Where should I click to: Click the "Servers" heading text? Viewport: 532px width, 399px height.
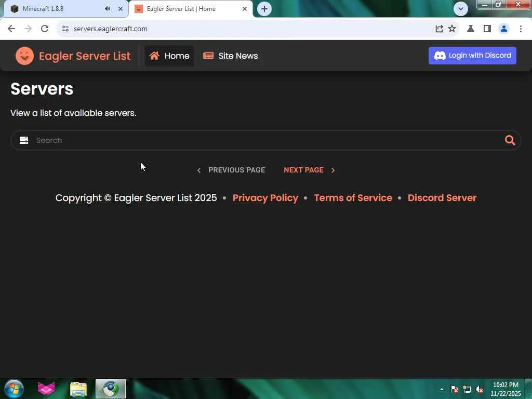pos(42,89)
